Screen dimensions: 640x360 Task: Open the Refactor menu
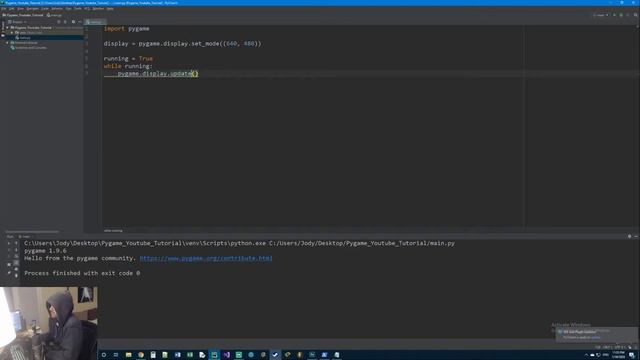[x=57, y=9]
